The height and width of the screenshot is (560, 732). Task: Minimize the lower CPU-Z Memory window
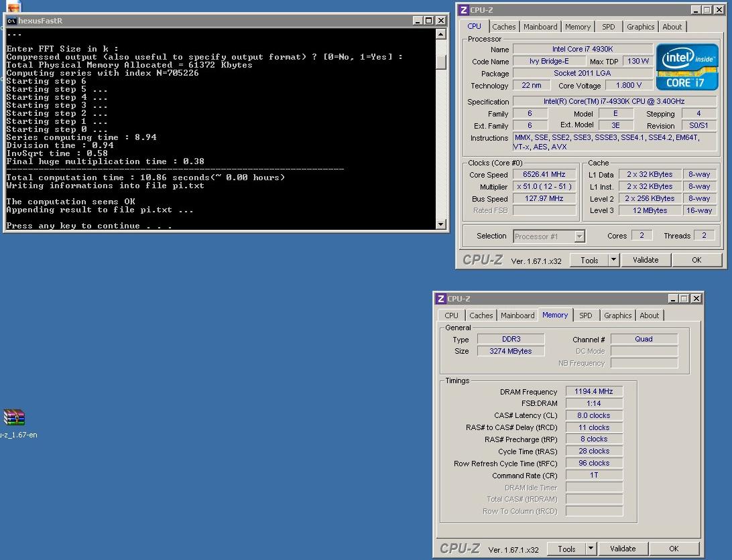tap(673, 299)
